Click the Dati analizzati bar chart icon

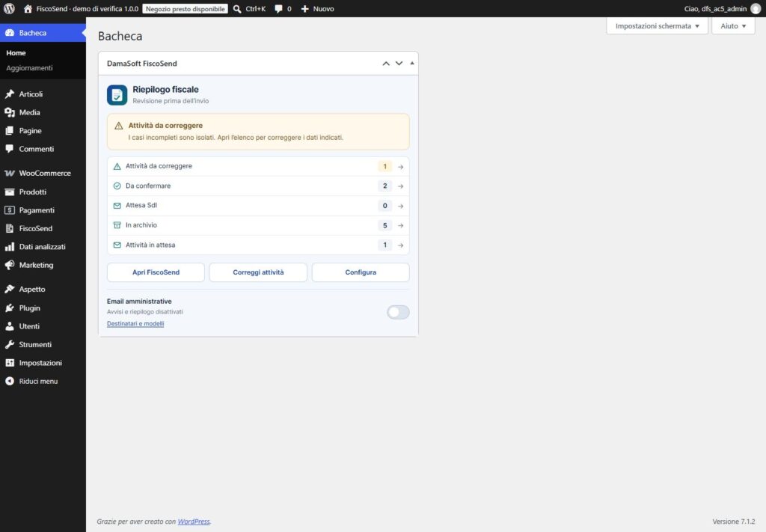tap(9, 247)
